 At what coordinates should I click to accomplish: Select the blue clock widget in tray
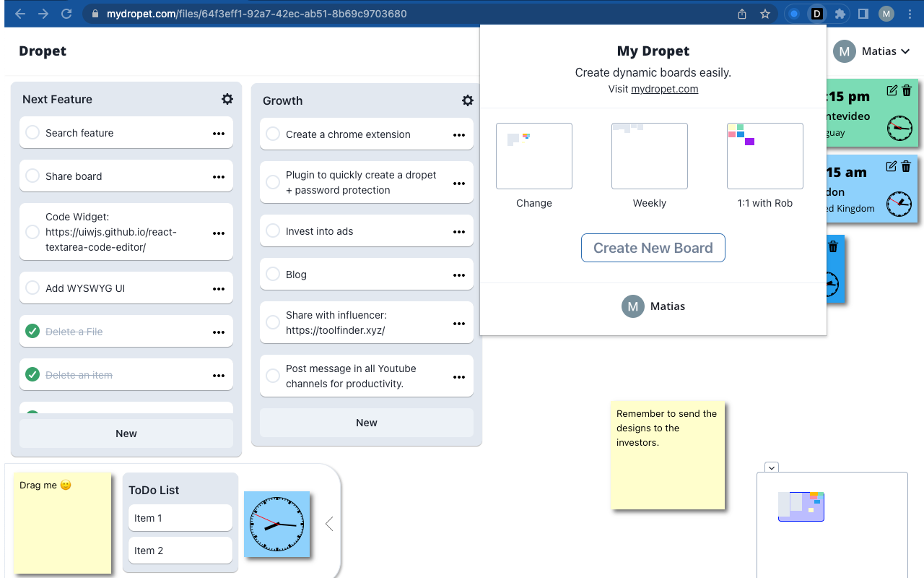click(276, 524)
